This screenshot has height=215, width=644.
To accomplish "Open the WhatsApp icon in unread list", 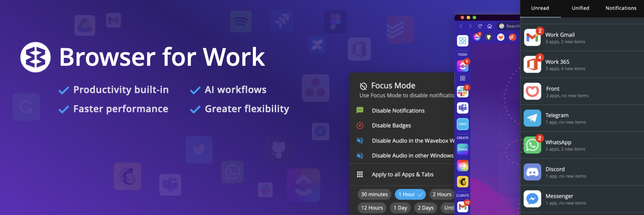I will click(x=532, y=145).
